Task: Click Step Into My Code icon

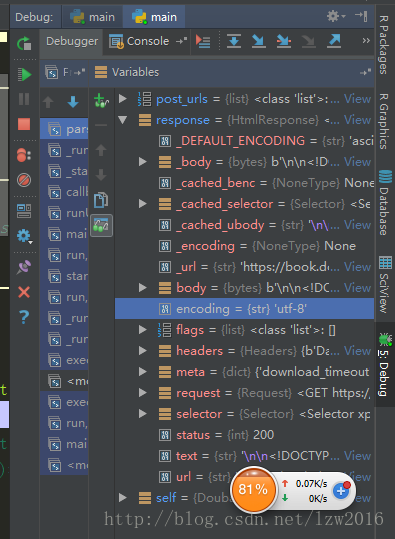Action: [x=284, y=41]
